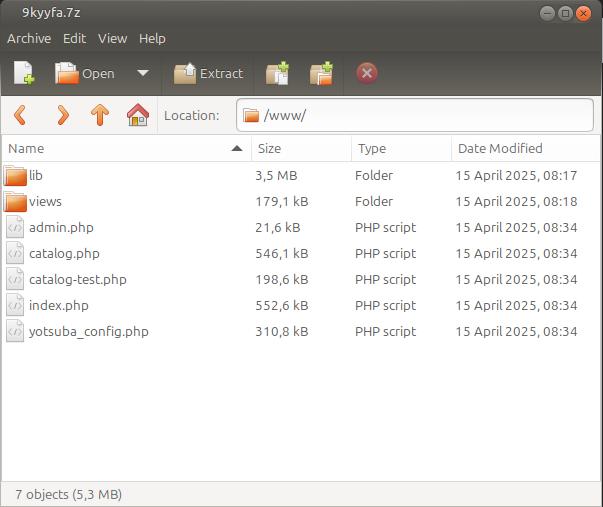Open an archive with the Open button
This screenshot has width=603, height=507.
coord(85,73)
